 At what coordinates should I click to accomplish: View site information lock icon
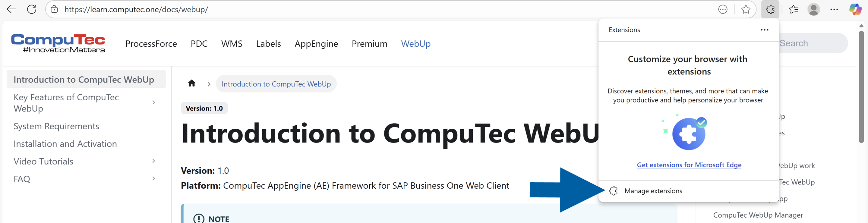click(x=54, y=9)
